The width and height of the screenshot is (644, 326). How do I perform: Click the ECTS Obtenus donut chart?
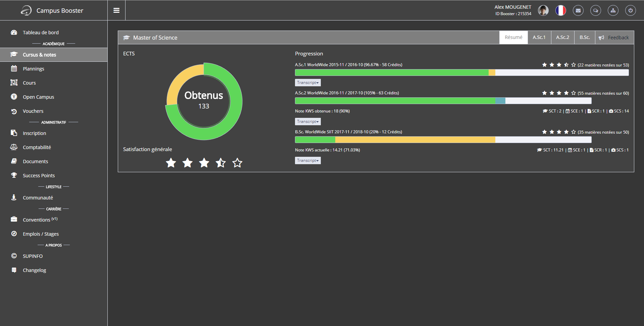tap(204, 101)
